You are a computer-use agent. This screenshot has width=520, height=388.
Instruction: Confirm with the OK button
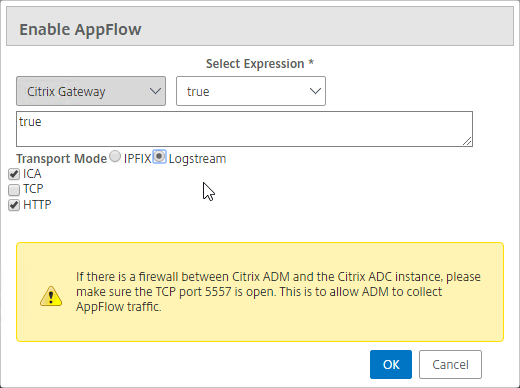click(391, 364)
